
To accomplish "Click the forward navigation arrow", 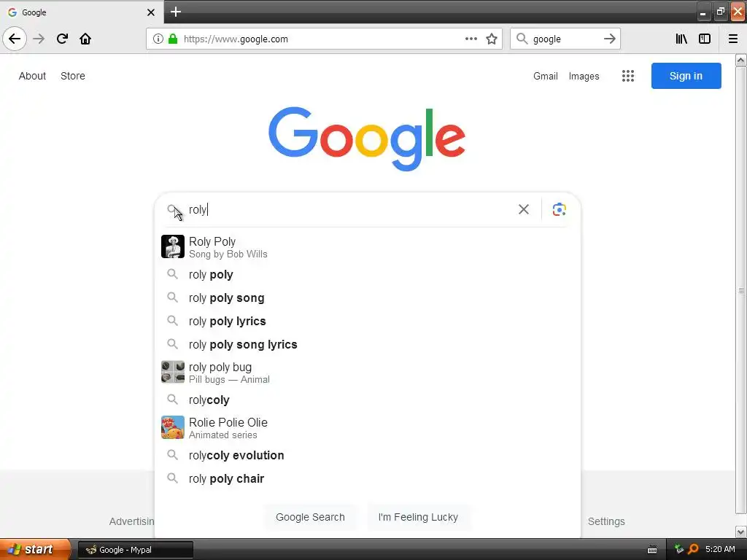I will click(39, 39).
